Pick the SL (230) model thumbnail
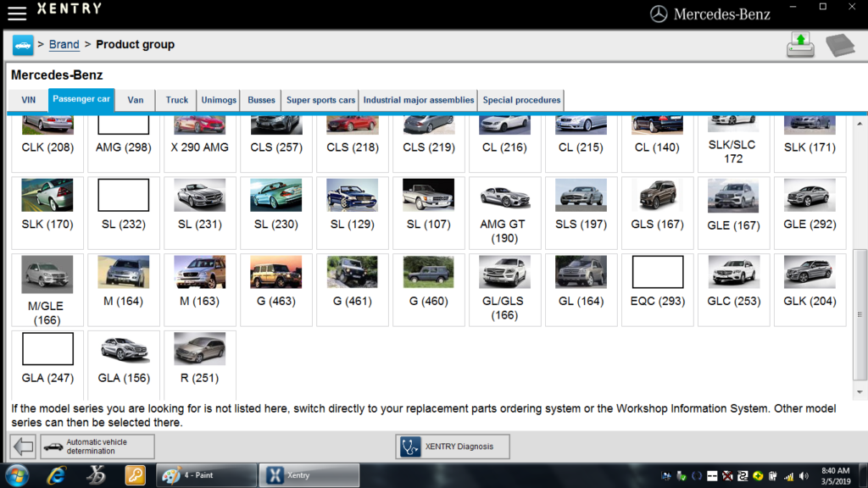Screen dimensions: 868x488 [x=275, y=195]
